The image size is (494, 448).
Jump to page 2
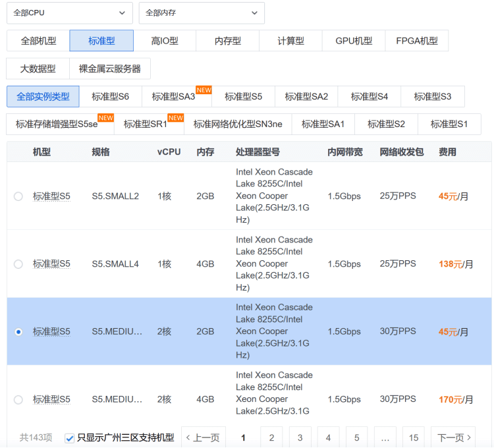[x=271, y=437]
